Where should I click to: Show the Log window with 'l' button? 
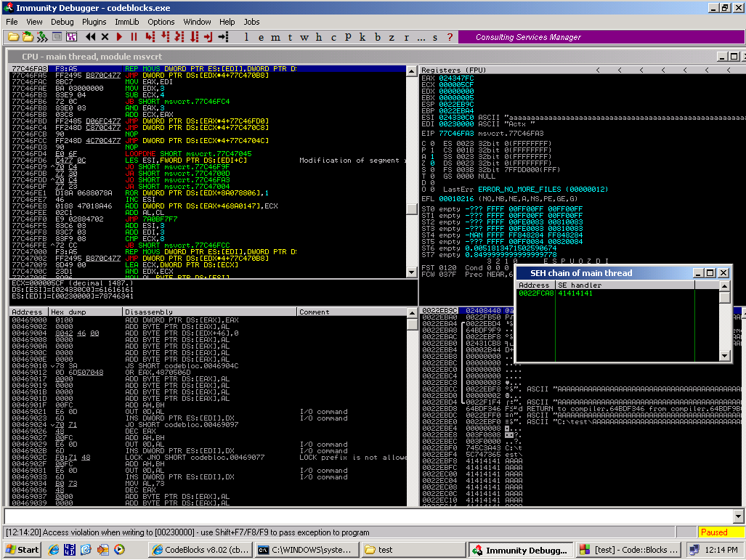(246, 37)
